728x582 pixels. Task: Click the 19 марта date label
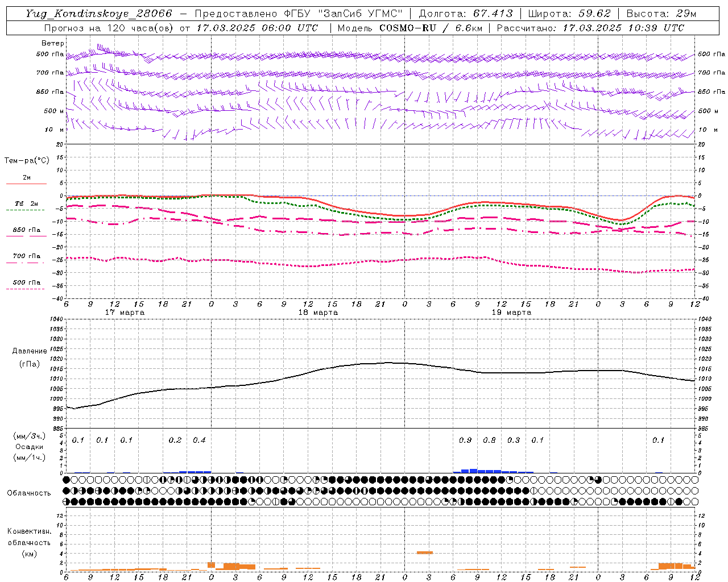tap(512, 313)
